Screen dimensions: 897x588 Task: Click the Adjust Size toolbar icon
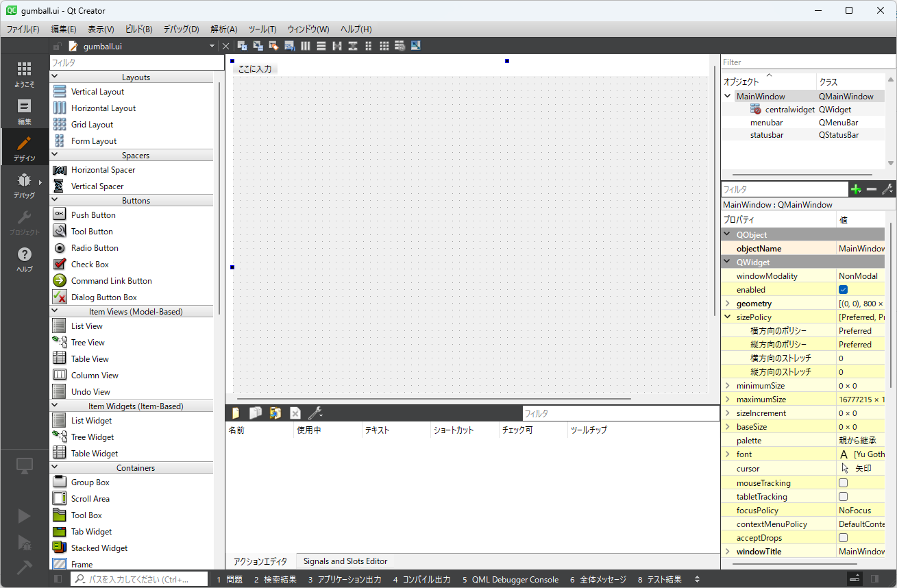416,46
